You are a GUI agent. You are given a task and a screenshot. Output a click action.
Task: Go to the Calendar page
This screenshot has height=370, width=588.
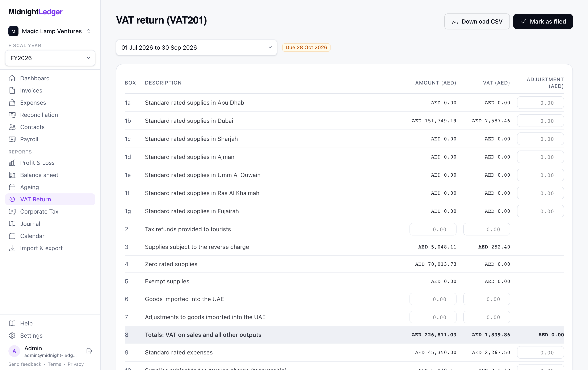(x=50, y=236)
